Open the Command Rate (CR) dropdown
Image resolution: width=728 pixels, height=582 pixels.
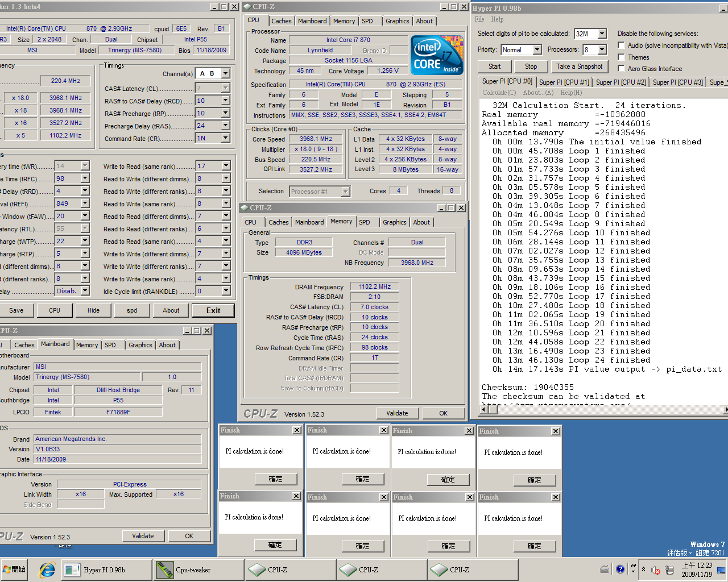pos(226,138)
